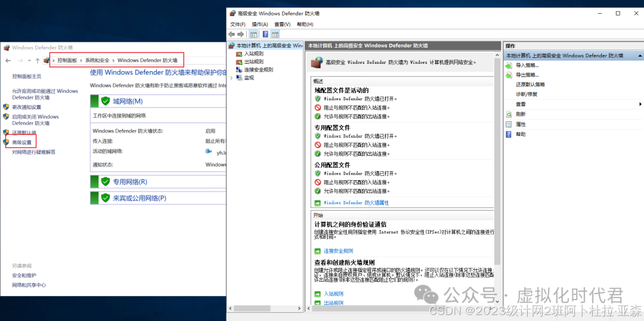
Task: Click the 入站规则 link in the overview pane
Action: click(333, 294)
